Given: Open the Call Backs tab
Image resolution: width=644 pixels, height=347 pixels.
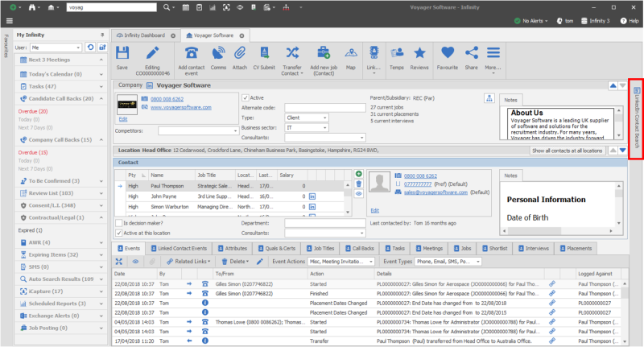Looking at the screenshot, I should (362, 249).
